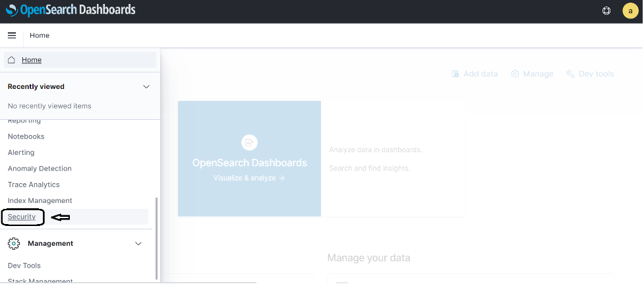Click the Management gear icon

(x=14, y=243)
